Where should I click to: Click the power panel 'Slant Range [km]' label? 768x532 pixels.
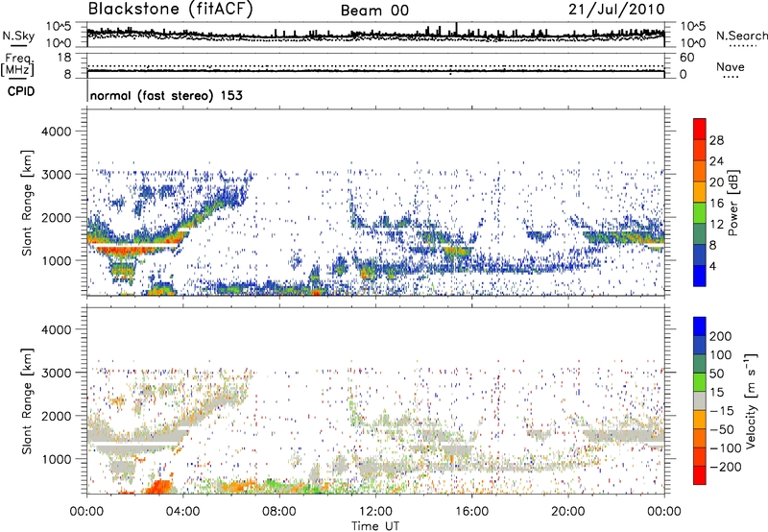pyautogui.click(x=27, y=203)
